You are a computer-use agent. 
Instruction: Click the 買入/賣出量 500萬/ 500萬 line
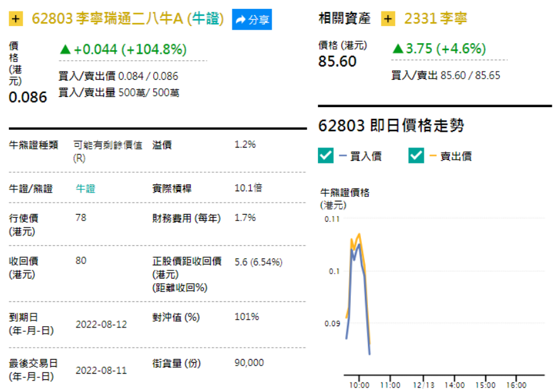tap(119, 93)
